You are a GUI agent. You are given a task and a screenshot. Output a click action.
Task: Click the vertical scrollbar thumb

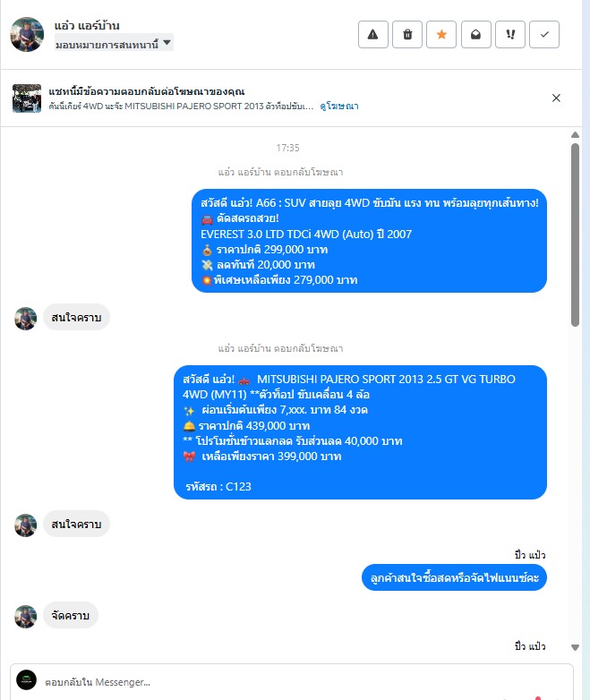point(576,235)
